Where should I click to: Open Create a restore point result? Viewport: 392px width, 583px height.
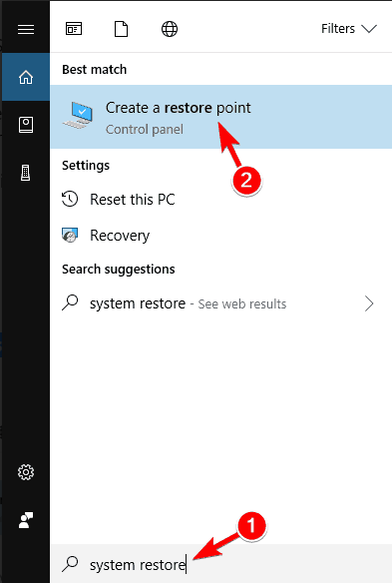[x=221, y=117]
